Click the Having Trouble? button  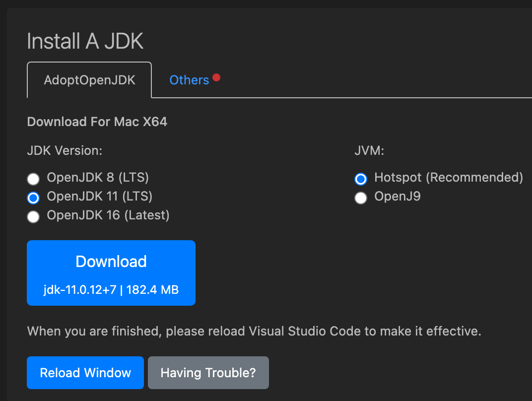tap(208, 372)
